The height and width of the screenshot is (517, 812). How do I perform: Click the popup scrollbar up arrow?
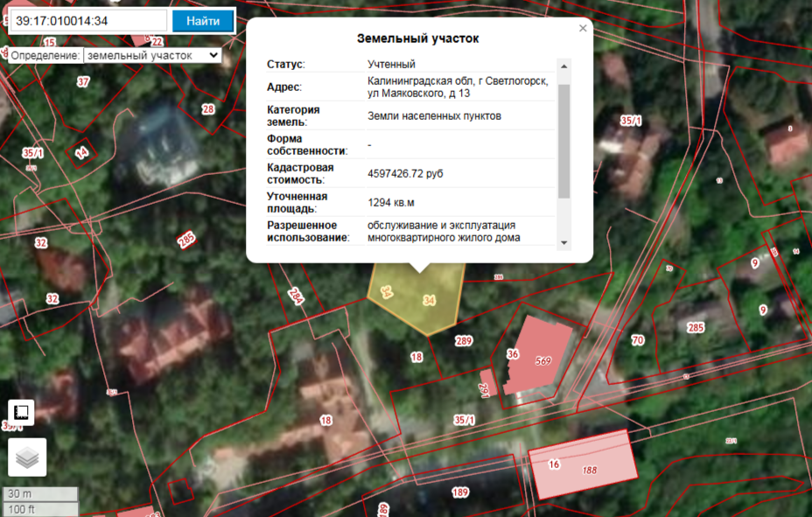coord(564,66)
